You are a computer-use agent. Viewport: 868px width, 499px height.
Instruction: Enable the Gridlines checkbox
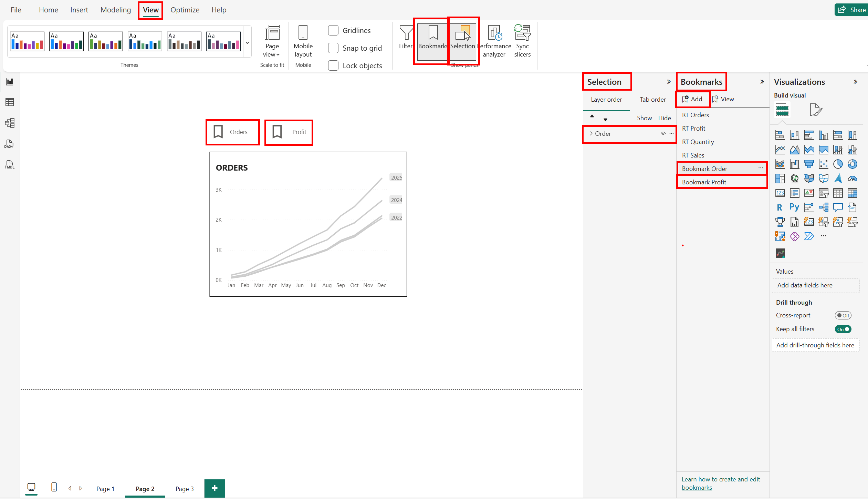pos(333,30)
